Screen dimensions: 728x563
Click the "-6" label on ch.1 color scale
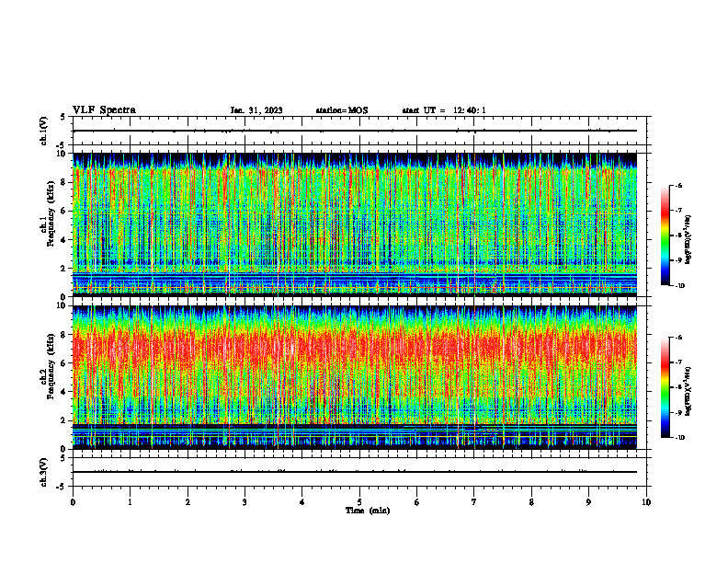(x=679, y=185)
